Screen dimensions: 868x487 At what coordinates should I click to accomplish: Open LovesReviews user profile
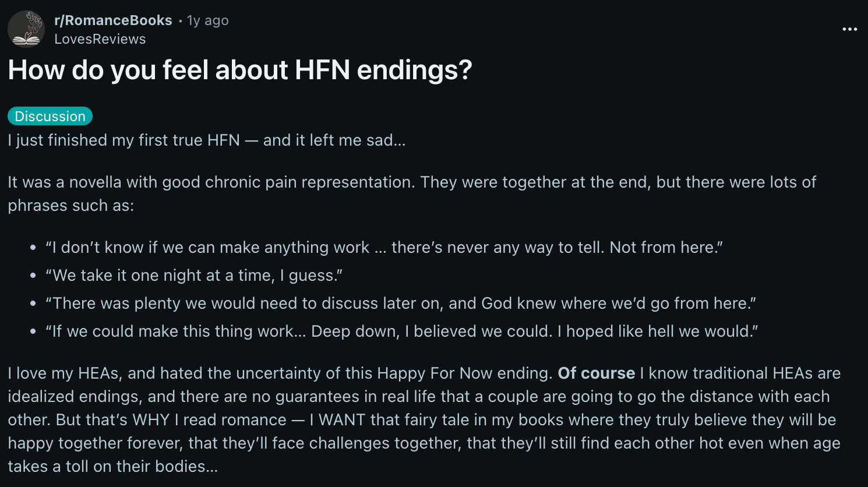point(99,39)
